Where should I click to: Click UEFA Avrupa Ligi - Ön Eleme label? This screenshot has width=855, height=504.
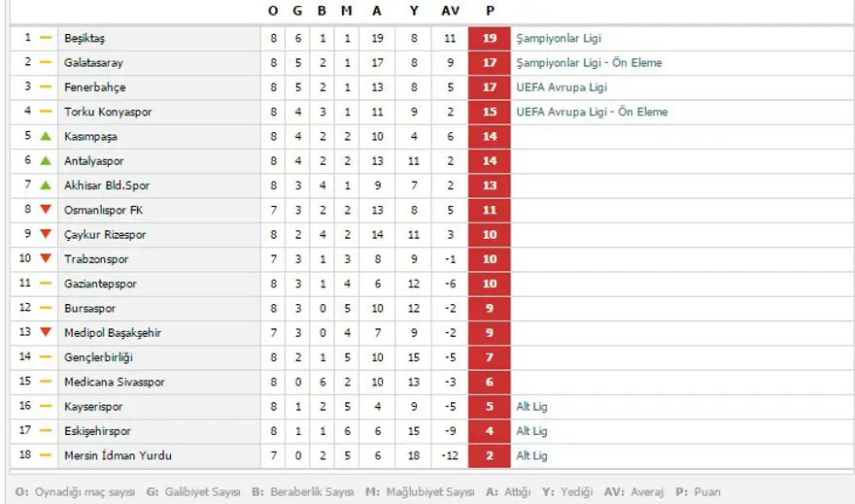pyautogui.click(x=592, y=112)
